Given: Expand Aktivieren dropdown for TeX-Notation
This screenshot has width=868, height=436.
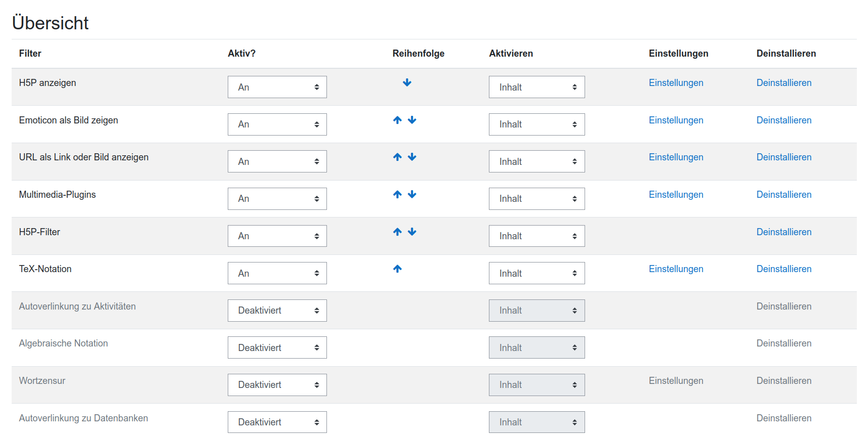Looking at the screenshot, I should [x=536, y=273].
